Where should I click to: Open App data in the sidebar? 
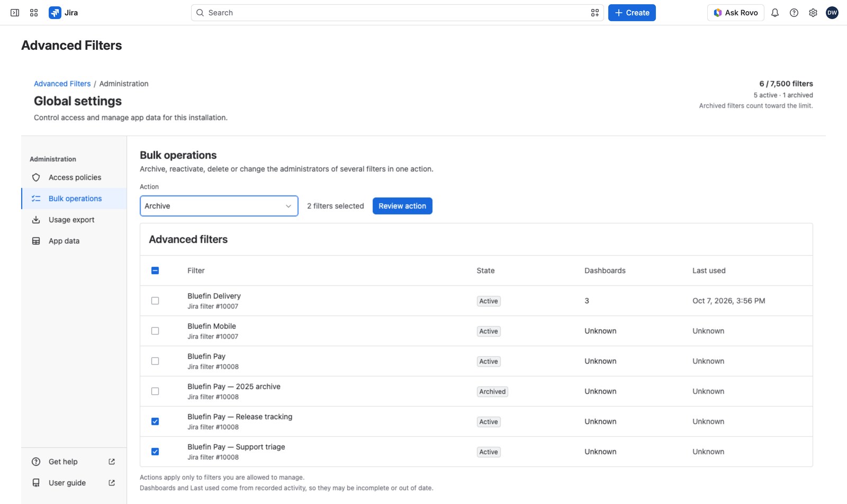pyautogui.click(x=74, y=241)
